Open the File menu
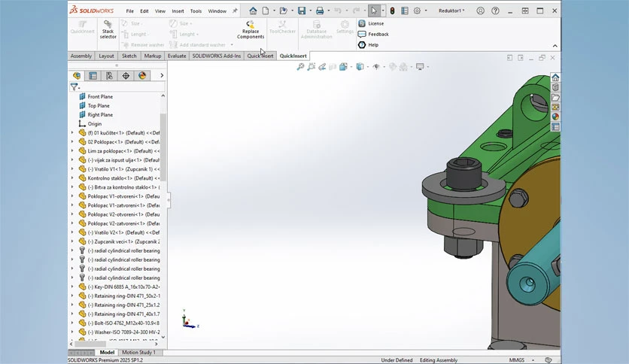 tap(130, 11)
